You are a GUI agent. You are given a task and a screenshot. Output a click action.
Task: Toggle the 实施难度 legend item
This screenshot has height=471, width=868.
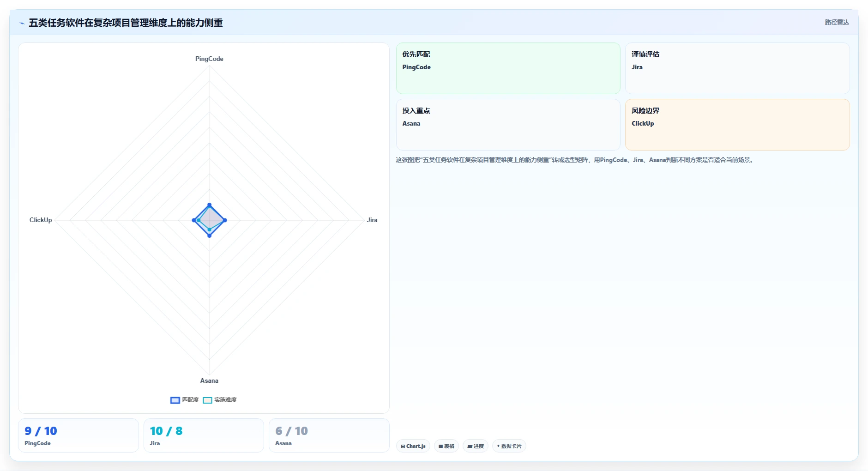(220, 400)
